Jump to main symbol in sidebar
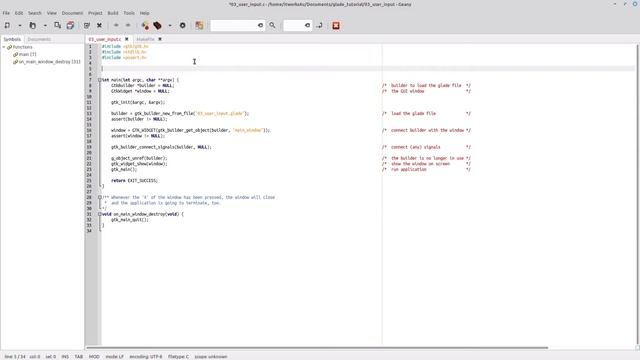Screen dimensions: 640x360 coord(27,54)
